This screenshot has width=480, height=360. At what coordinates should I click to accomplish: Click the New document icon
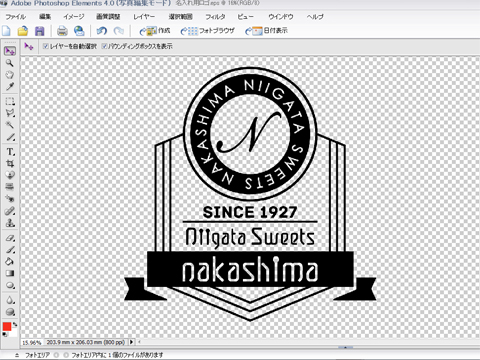click(7, 31)
